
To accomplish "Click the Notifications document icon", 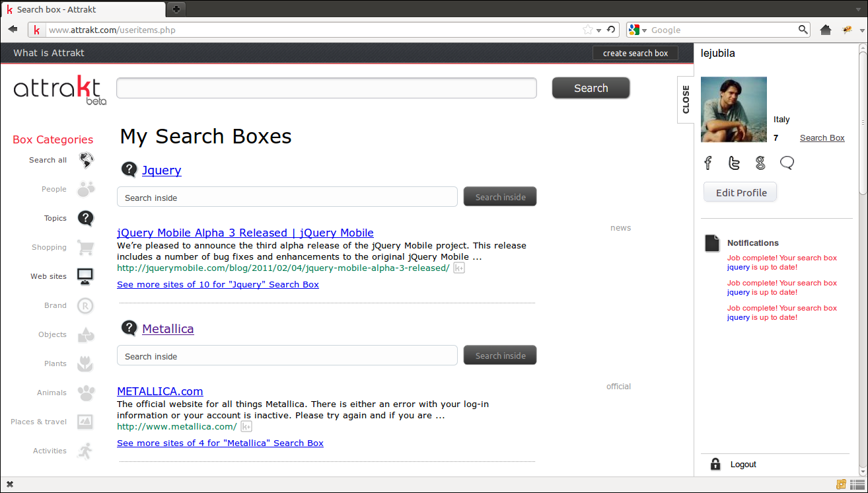I will click(712, 243).
